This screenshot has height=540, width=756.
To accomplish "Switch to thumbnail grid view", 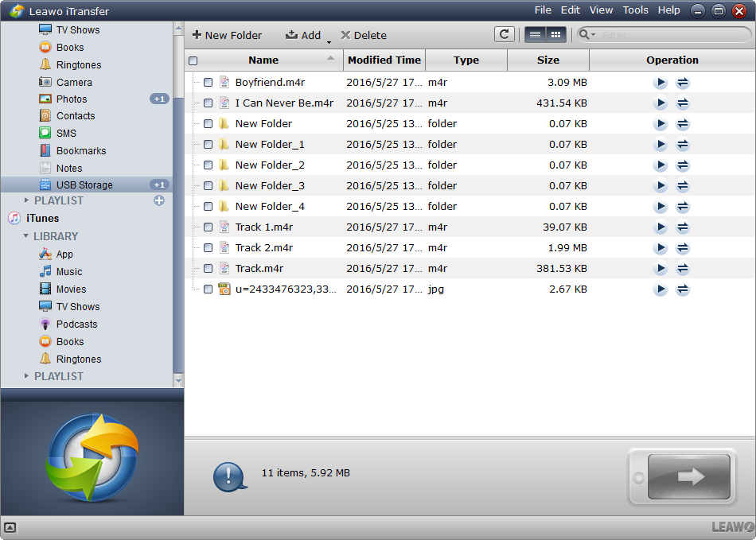I will coord(555,35).
